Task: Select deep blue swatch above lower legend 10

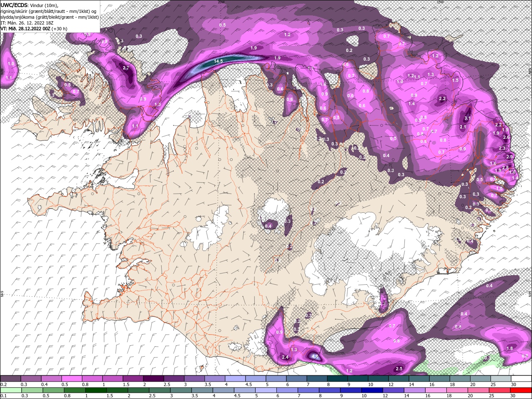Action: coord(372,389)
